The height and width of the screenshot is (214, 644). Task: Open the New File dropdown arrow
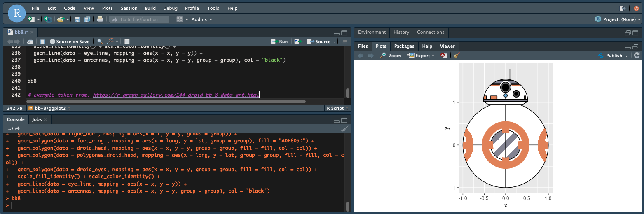pos(39,20)
